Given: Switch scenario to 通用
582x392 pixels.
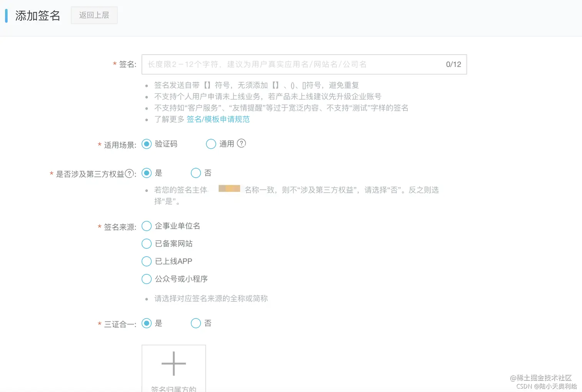Looking at the screenshot, I should pyautogui.click(x=211, y=143).
